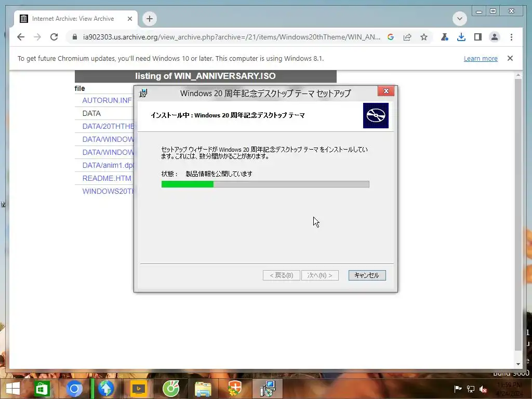The height and width of the screenshot is (399, 532).
Task: Open the Chromium three-dot menu
Action: coord(511,37)
